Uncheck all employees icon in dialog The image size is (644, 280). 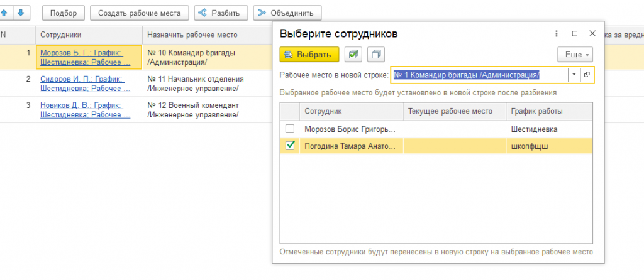pos(376,54)
